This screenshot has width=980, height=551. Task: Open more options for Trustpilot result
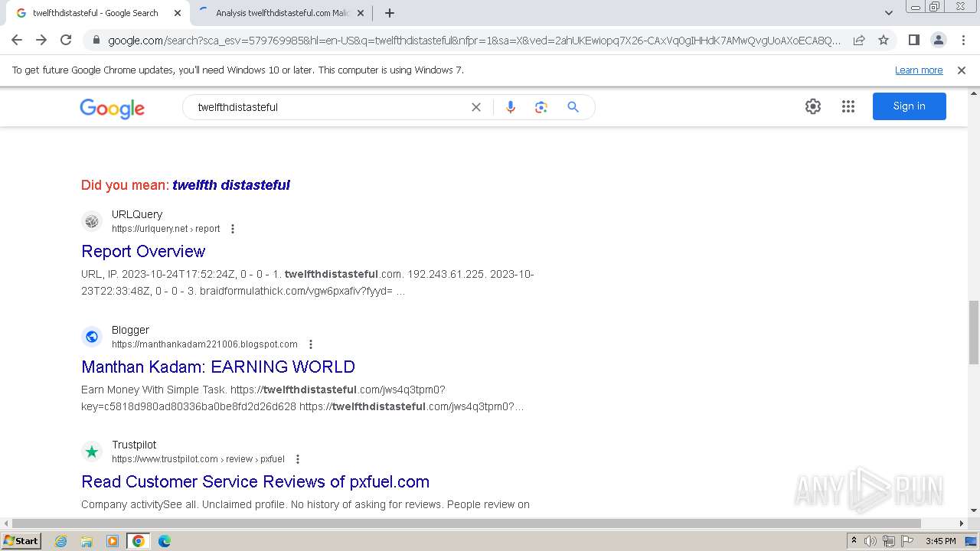pos(297,459)
